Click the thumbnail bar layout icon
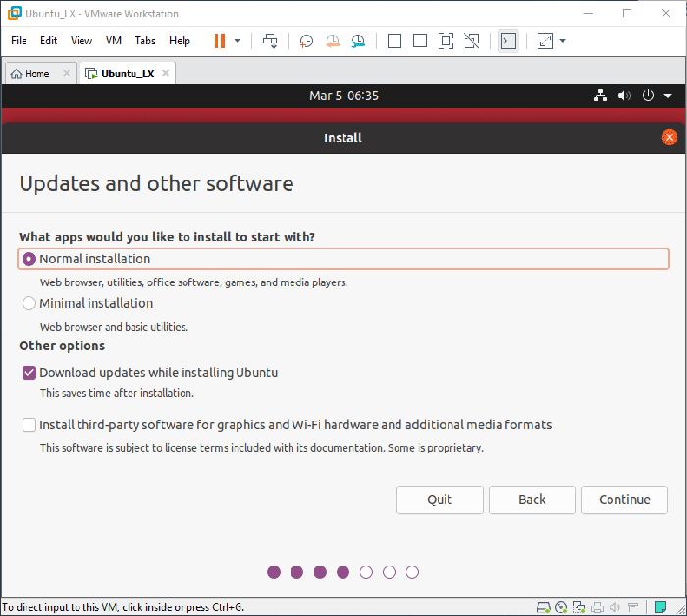This screenshot has height=616, width=687. coord(420,41)
